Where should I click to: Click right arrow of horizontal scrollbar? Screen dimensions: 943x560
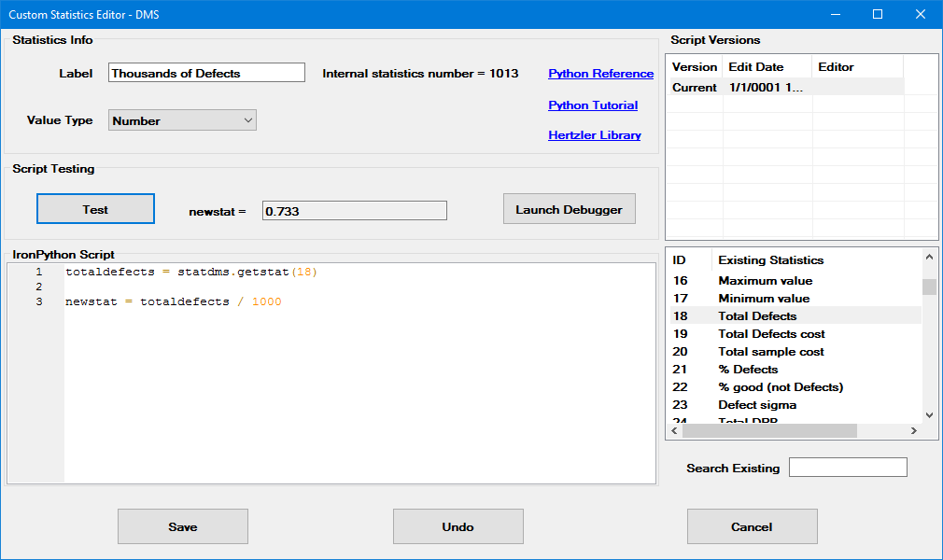[912, 431]
